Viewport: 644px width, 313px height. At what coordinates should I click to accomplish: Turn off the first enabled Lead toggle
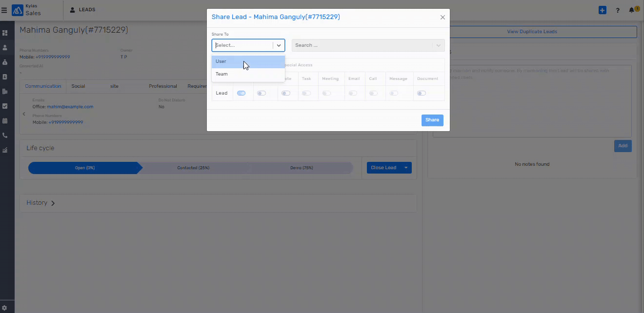[x=241, y=93]
